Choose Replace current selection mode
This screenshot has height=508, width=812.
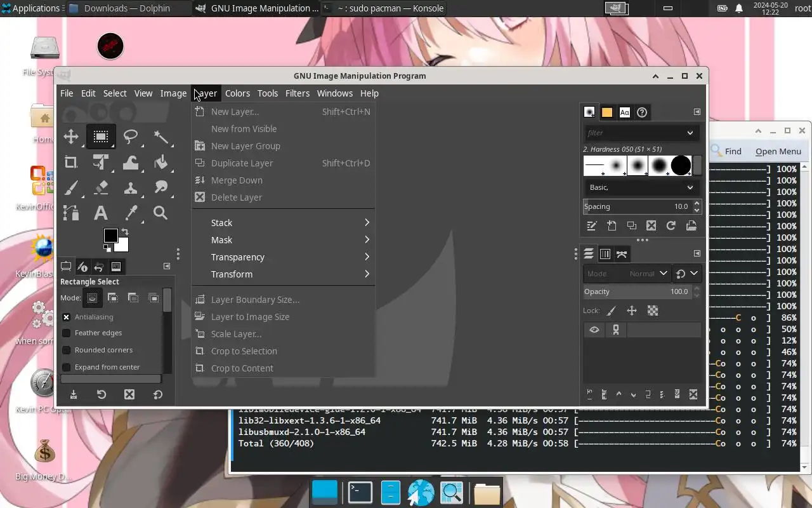[x=93, y=297]
